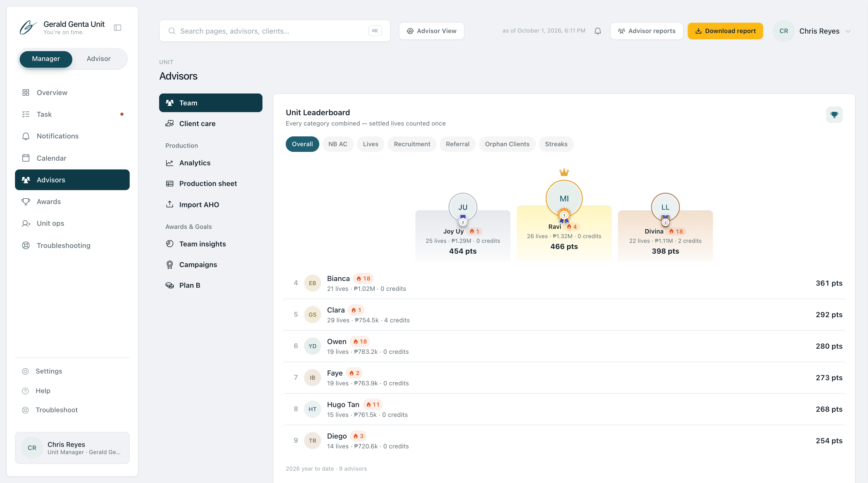868x483 pixels.
Task: Open Analytics under Production
Action: tap(211, 163)
